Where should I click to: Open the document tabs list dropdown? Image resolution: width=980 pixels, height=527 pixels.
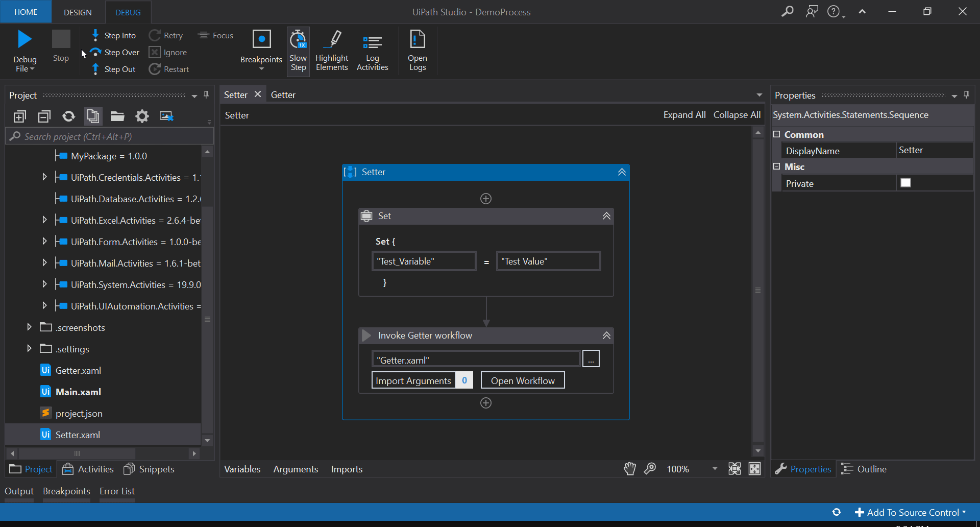(759, 95)
